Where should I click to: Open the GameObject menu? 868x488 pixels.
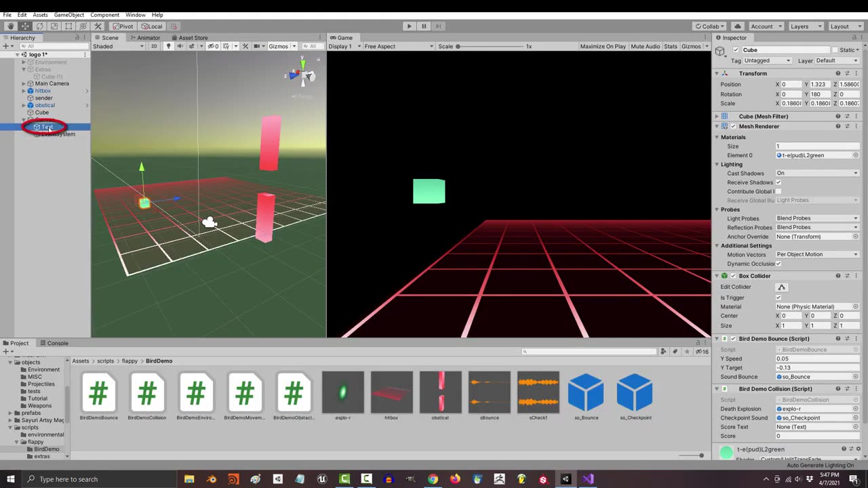pyautogui.click(x=69, y=14)
